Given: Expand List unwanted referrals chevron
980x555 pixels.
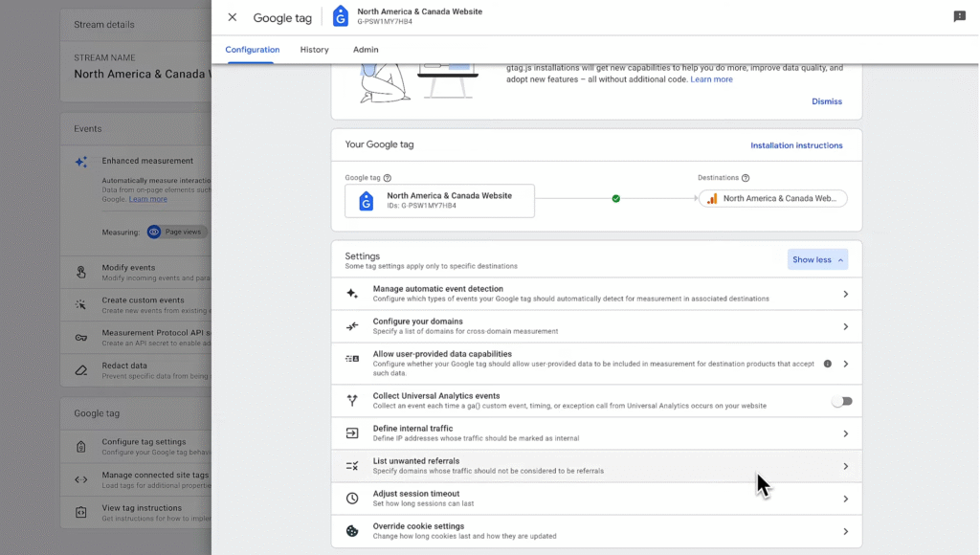Looking at the screenshot, I should click(x=846, y=466).
